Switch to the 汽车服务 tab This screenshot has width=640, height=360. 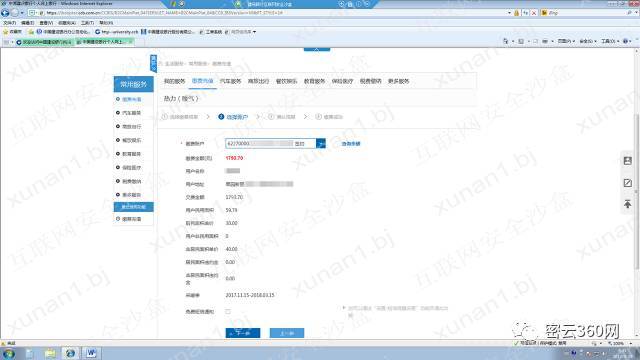tap(230, 81)
